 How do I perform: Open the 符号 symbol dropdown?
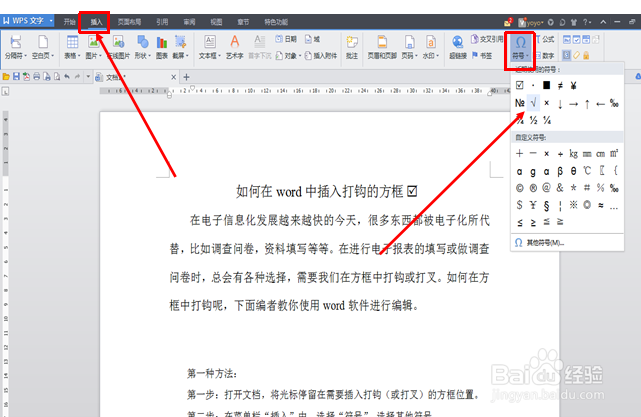click(x=520, y=47)
